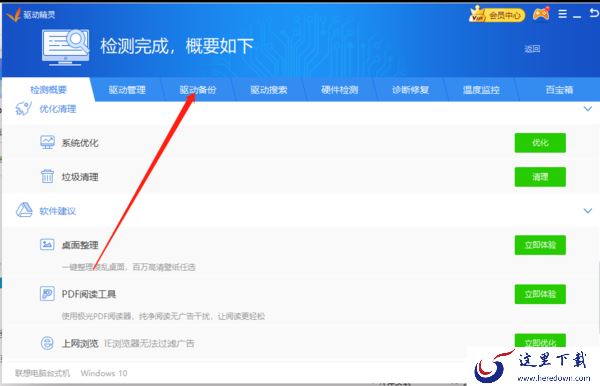Click the 软件建议 section heading
This screenshot has height=386, width=600.
57,211
